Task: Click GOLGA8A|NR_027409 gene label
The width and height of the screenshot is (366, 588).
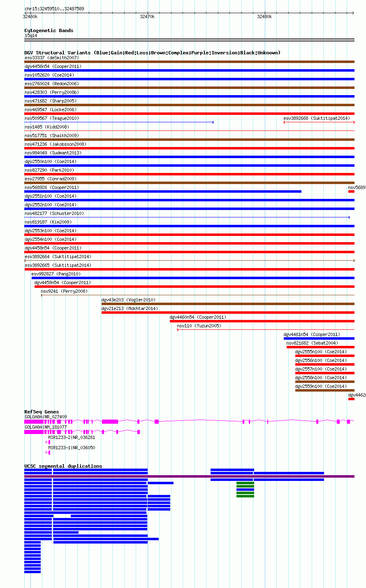Action: (46, 417)
